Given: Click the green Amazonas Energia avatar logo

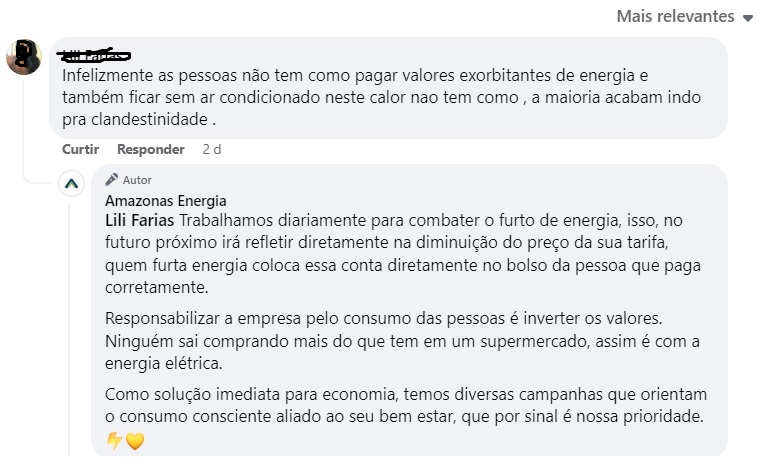Looking at the screenshot, I should click(72, 184).
